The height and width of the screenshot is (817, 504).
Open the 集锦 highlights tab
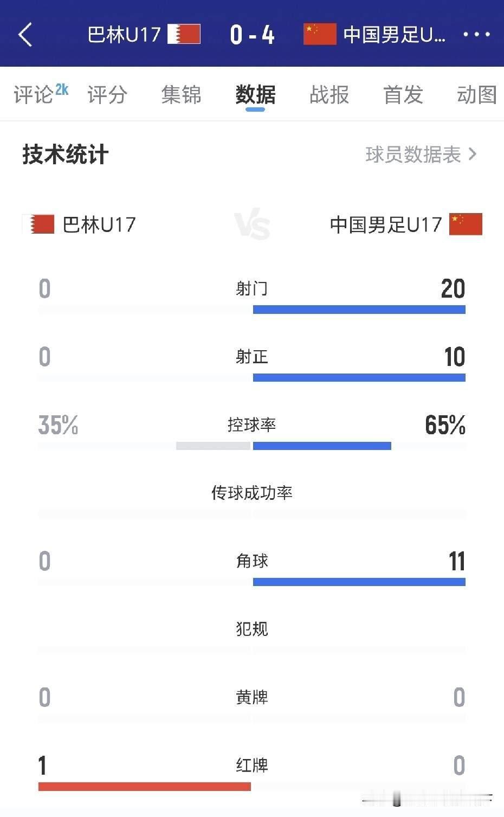[x=181, y=94]
